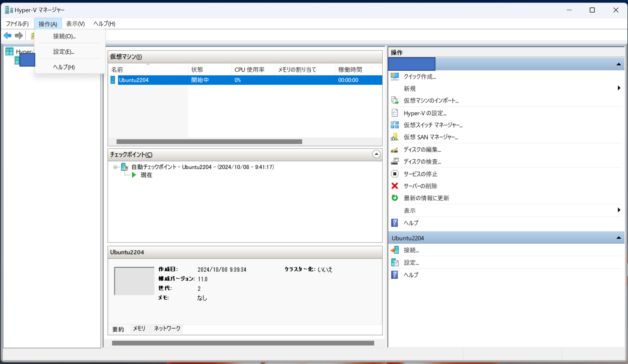This screenshot has height=364, width=628.
Task: Expand the 表示 submenu arrow in actions
Action: [x=619, y=210]
